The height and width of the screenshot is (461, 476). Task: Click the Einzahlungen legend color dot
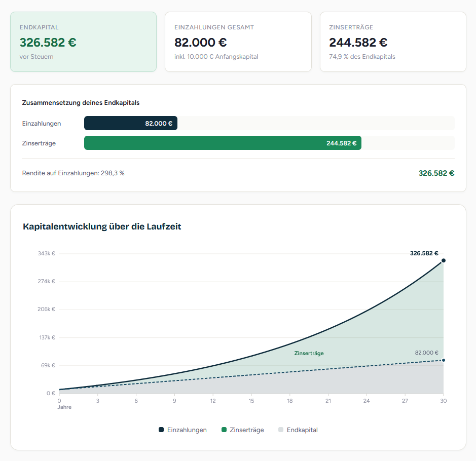161,430
